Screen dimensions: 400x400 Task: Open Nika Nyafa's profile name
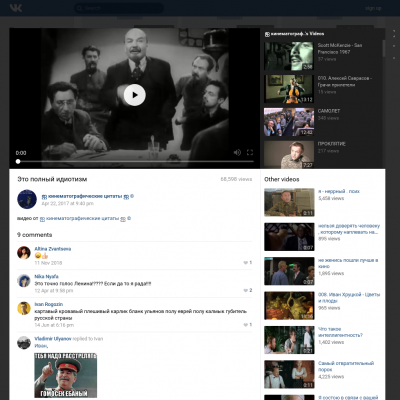pos(46,277)
